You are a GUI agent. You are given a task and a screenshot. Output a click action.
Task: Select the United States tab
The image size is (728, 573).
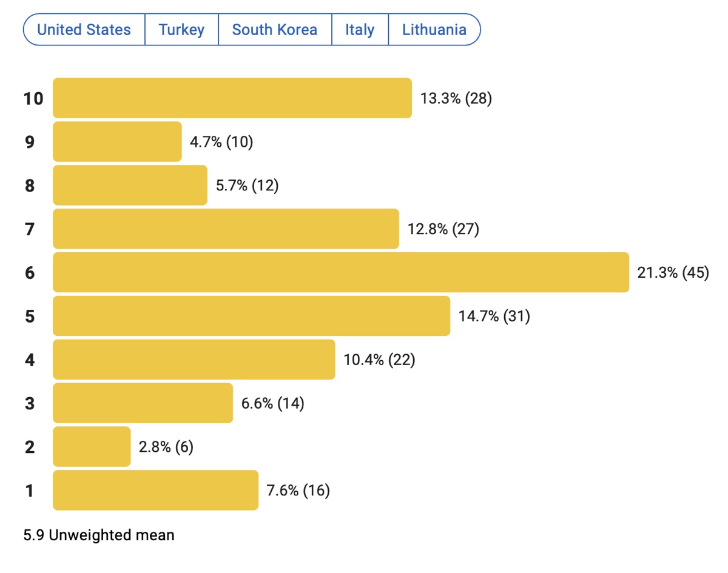(84, 30)
